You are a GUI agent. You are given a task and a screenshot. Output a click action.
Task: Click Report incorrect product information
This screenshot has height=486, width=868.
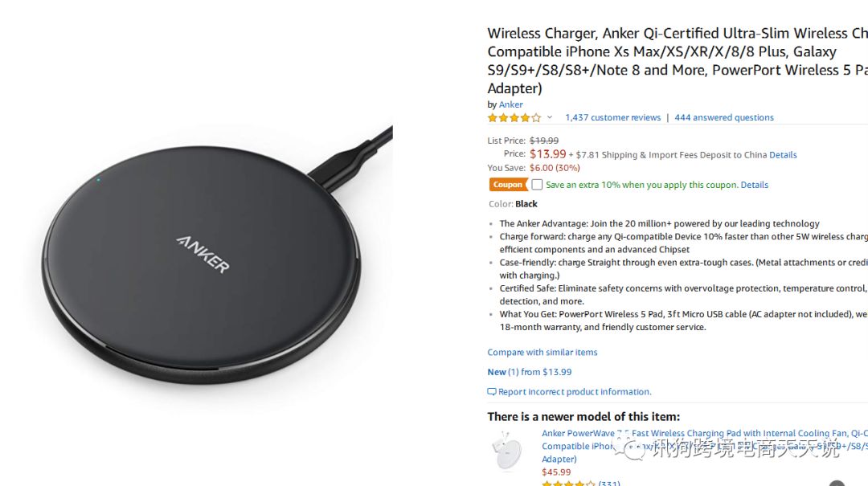(x=575, y=392)
